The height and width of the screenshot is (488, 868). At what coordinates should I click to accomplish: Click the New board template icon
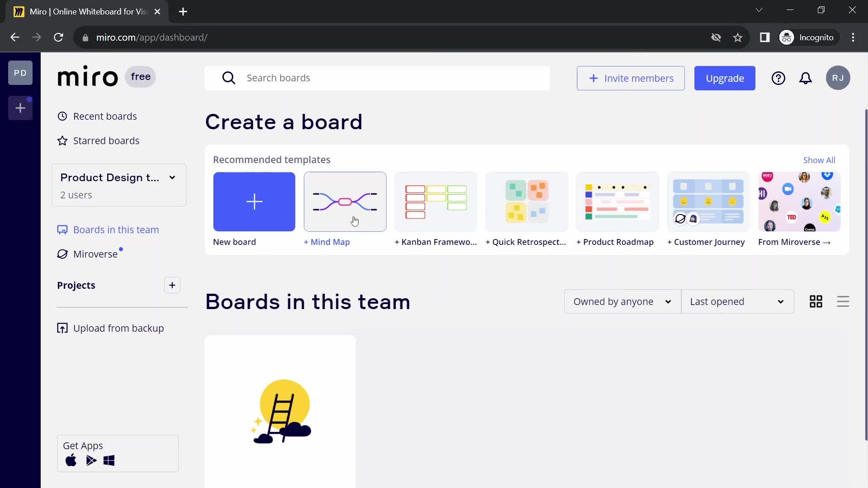255,202
